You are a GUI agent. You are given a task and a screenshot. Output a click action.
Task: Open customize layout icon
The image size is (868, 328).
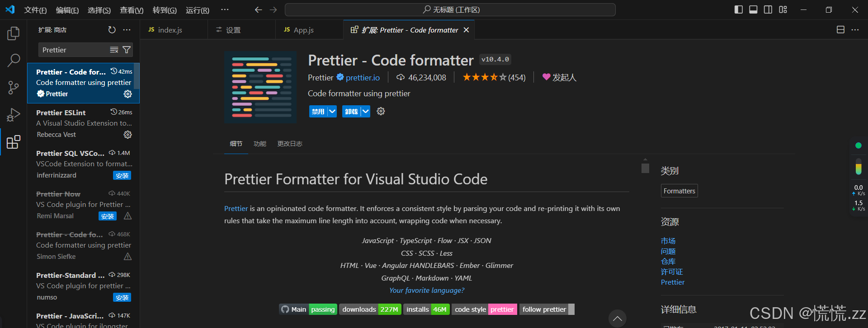click(x=783, y=9)
